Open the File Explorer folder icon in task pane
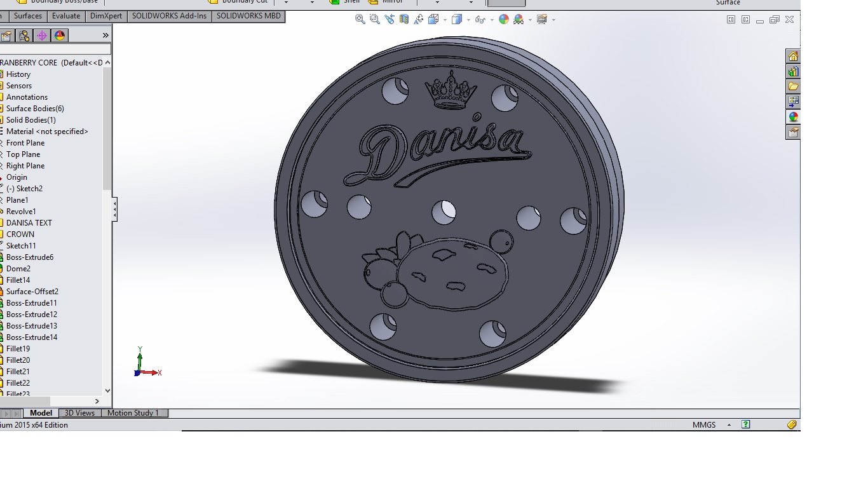Image resolution: width=868 pixels, height=488 pixels. [793, 86]
